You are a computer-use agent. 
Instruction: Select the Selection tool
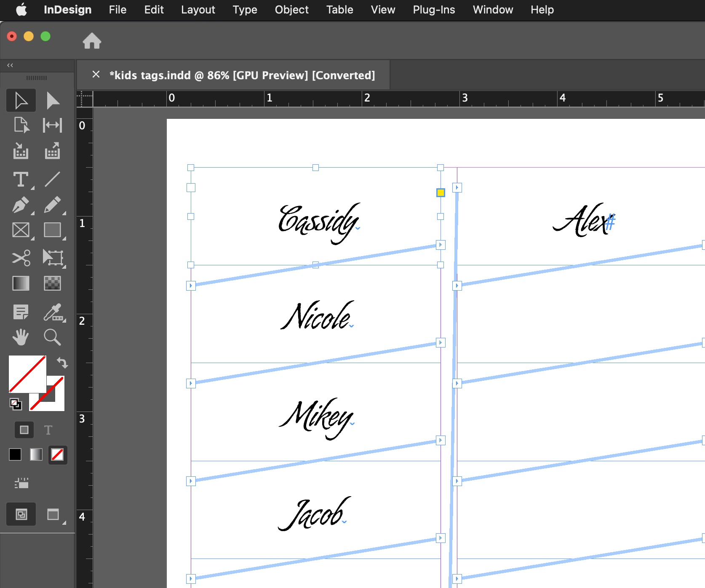click(x=21, y=100)
